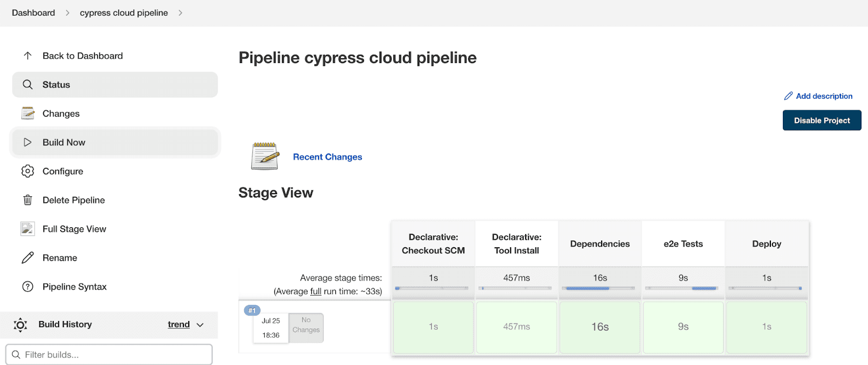Click the Build Now play icon

[x=28, y=142]
